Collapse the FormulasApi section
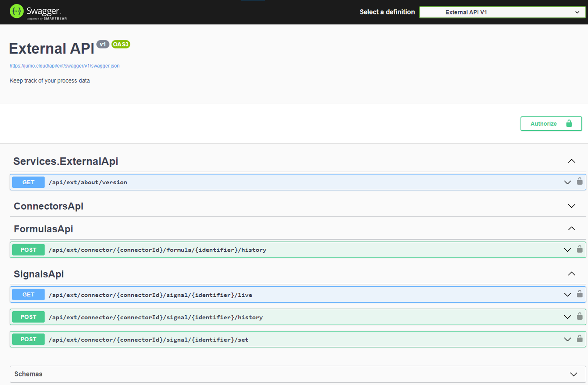588x385 pixels. tap(571, 228)
